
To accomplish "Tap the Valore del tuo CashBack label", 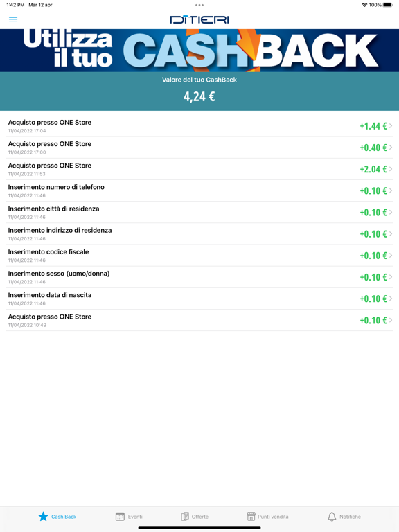I will click(199, 80).
